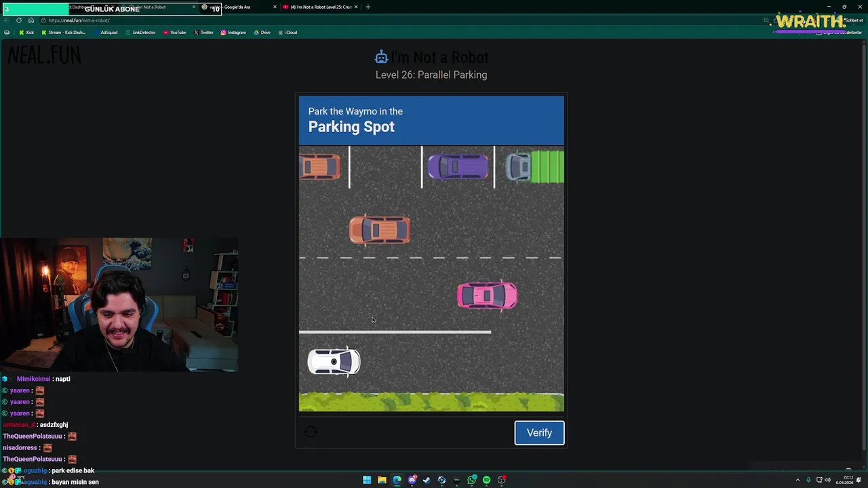
Task: Open the Windows Start menu
Action: coord(367,480)
